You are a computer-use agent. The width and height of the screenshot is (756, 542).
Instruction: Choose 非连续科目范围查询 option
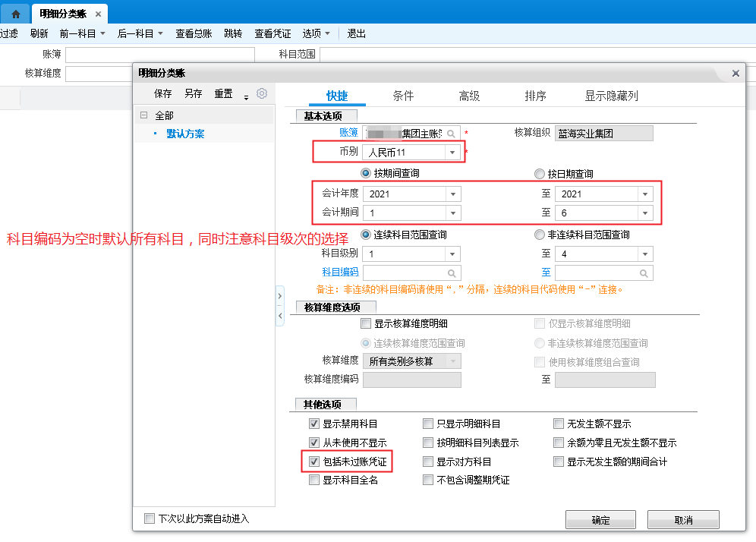(540, 235)
